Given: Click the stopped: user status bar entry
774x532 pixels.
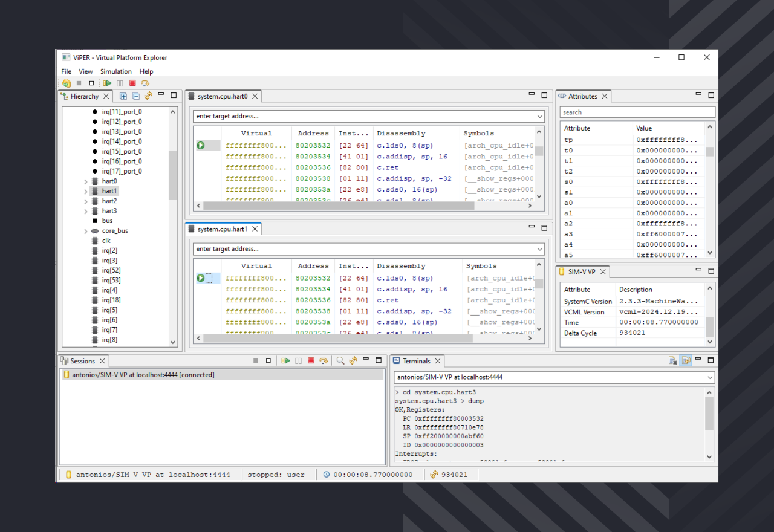Looking at the screenshot, I should (278, 474).
